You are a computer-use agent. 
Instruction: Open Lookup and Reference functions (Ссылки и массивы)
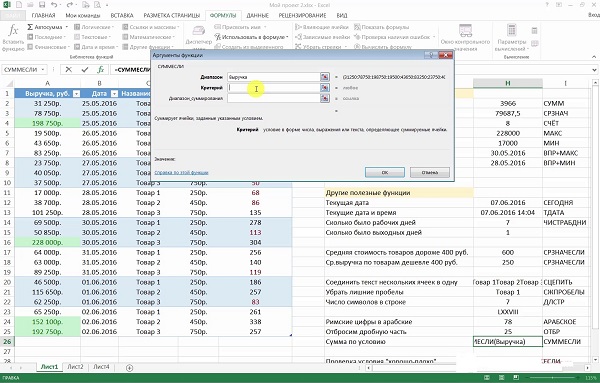tap(150, 27)
